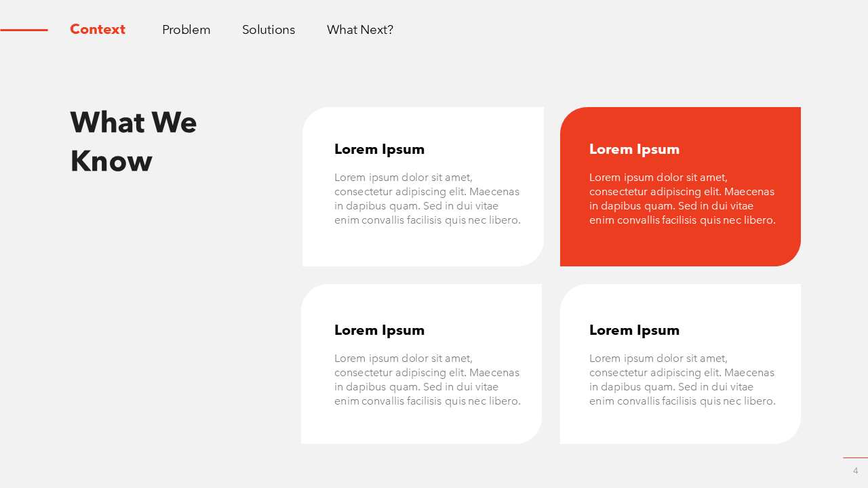Click the Lorem Ipsum heading in top-left white card
This screenshot has width=868, height=488.
point(379,149)
